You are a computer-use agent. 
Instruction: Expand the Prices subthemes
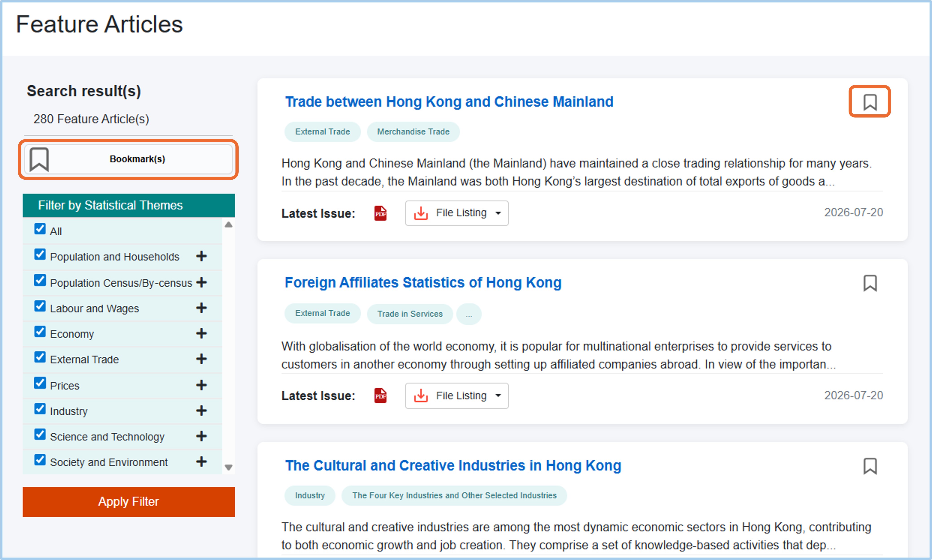point(202,385)
